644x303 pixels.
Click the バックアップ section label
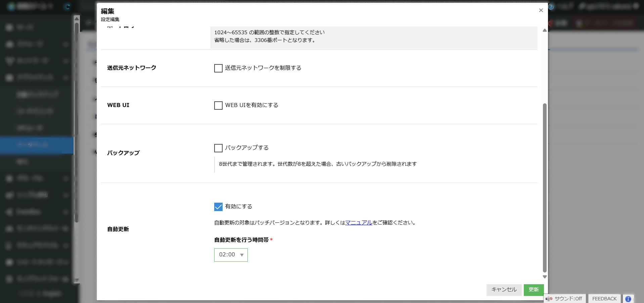[x=123, y=153]
